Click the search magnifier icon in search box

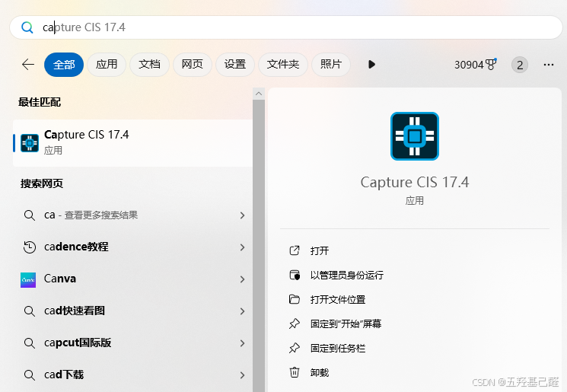(27, 27)
